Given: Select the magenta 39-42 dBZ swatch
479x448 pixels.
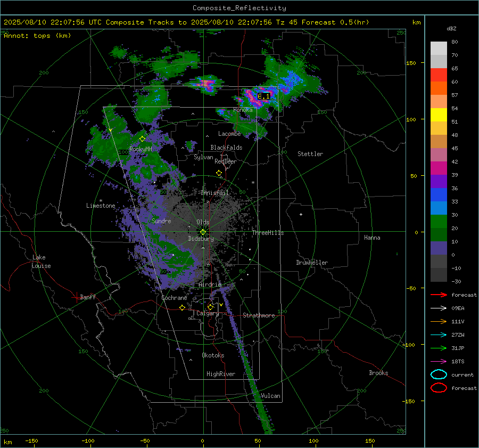Looking at the screenshot, I should coord(439,168).
